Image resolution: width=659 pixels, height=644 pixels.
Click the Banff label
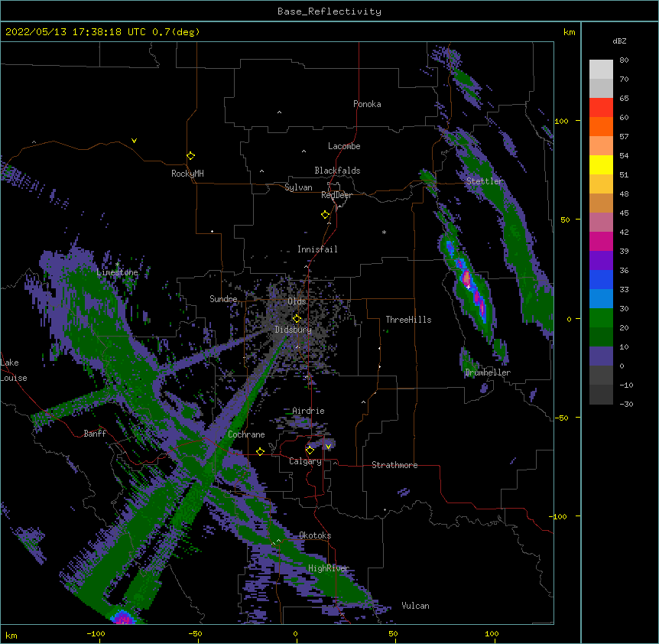click(95, 434)
